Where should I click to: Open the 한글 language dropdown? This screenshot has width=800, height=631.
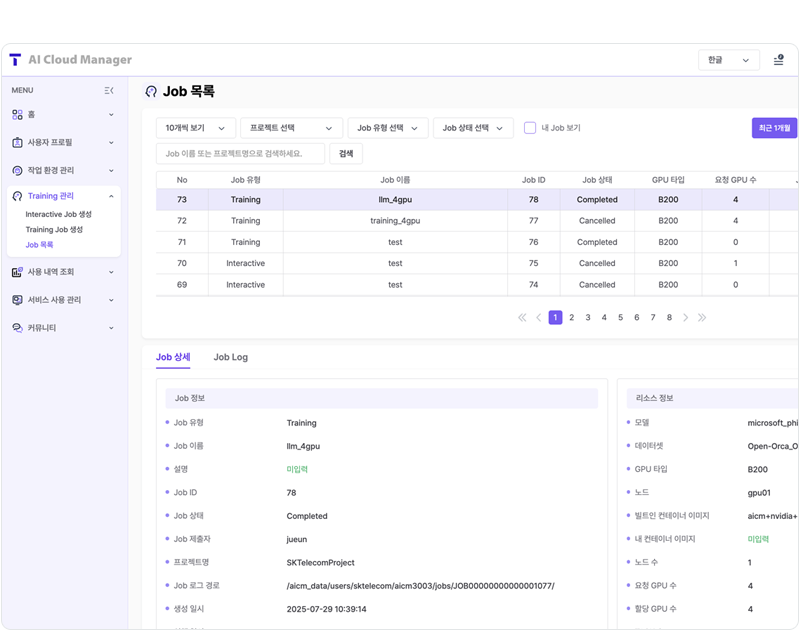(x=729, y=60)
